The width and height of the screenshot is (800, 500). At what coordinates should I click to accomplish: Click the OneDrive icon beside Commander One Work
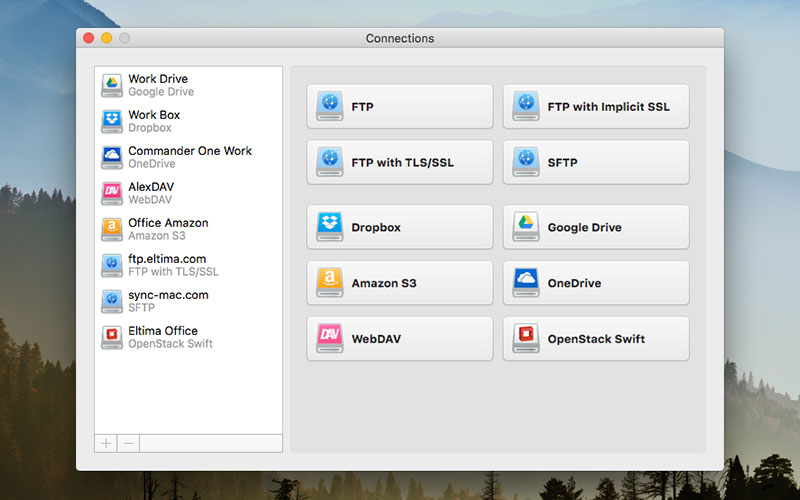[112, 157]
